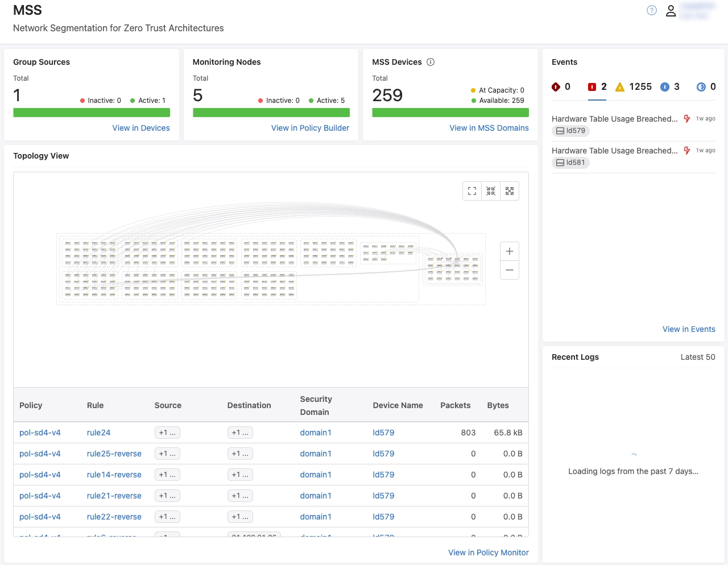Click the collapse all topology groups icon

click(x=491, y=191)
